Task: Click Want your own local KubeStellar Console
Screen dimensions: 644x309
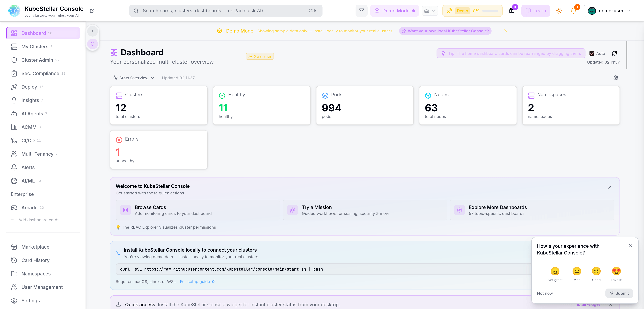Action: (x=445, y=31)
